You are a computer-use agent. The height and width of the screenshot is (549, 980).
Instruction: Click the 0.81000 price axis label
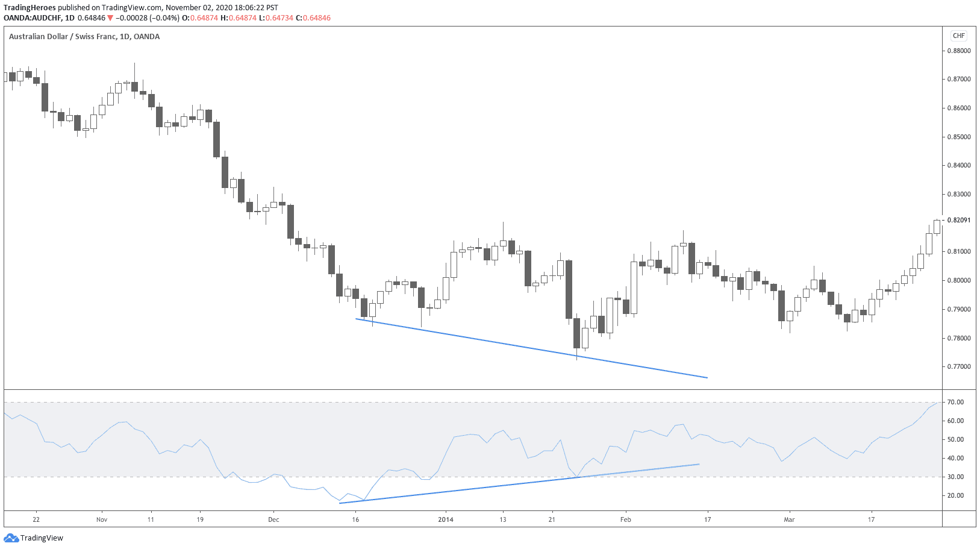(x=959, y=251)
